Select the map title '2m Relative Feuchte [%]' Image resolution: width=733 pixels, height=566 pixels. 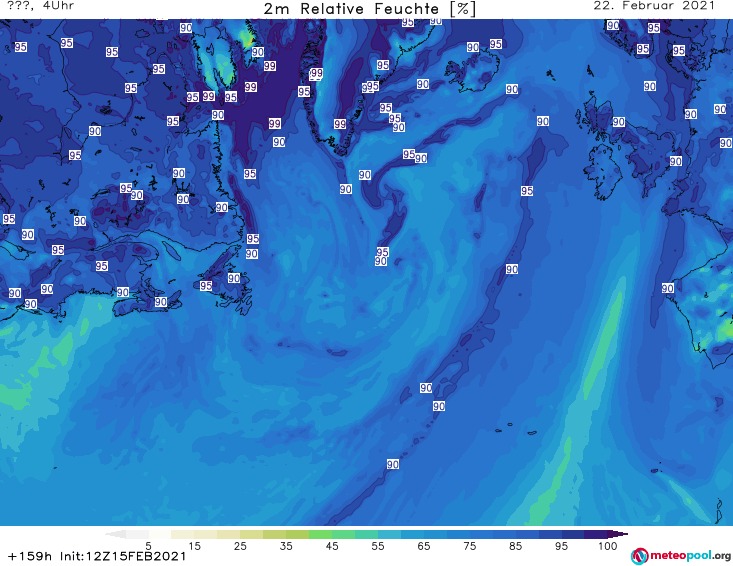coord(370,9)
